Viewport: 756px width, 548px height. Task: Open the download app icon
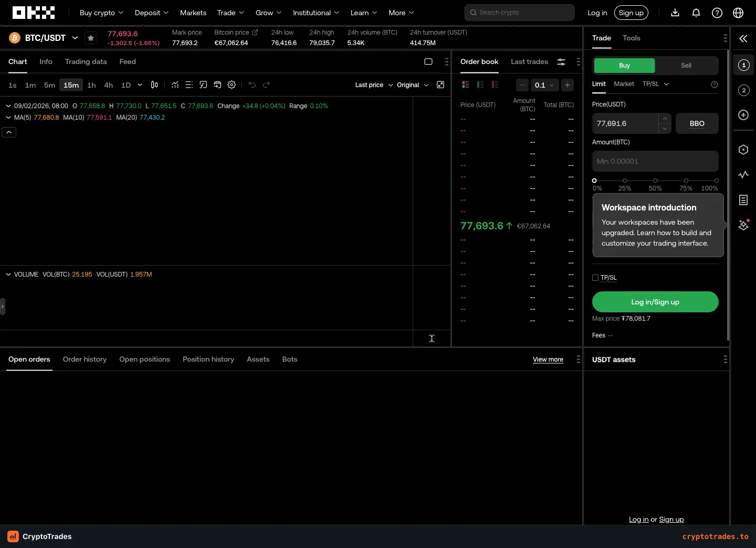675,13
